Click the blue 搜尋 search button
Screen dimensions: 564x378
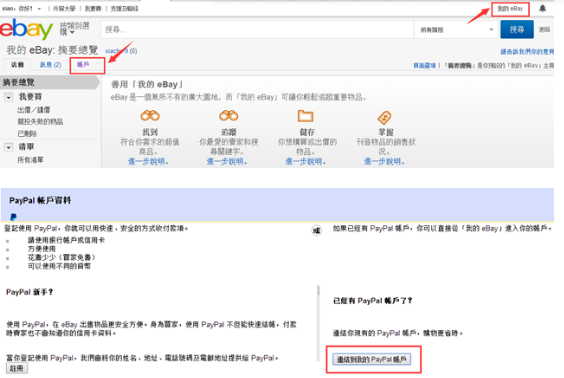point(517,29)
